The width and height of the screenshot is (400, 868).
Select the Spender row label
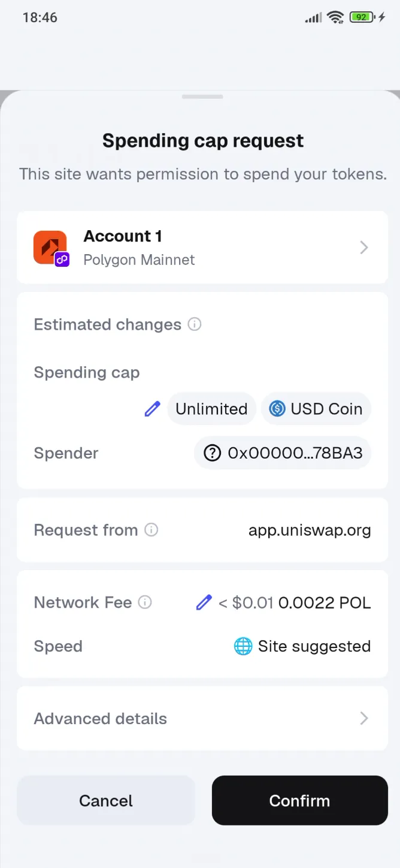pyautogui.click(x=66, y=453)
